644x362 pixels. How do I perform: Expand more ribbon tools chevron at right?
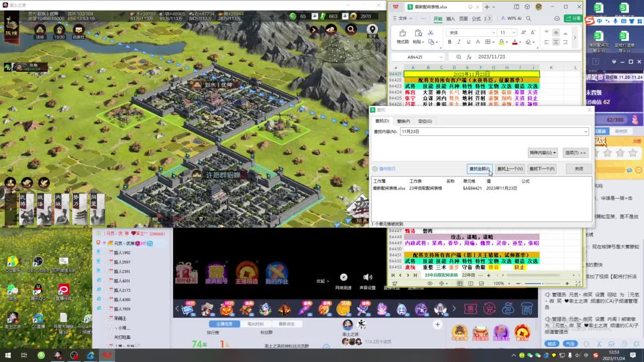(575, 38)
